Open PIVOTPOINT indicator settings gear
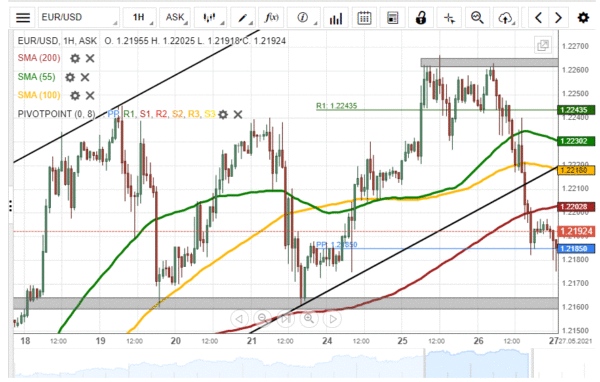Image resolution: width=600 pixels, height=382 pixels. (223, 114)
